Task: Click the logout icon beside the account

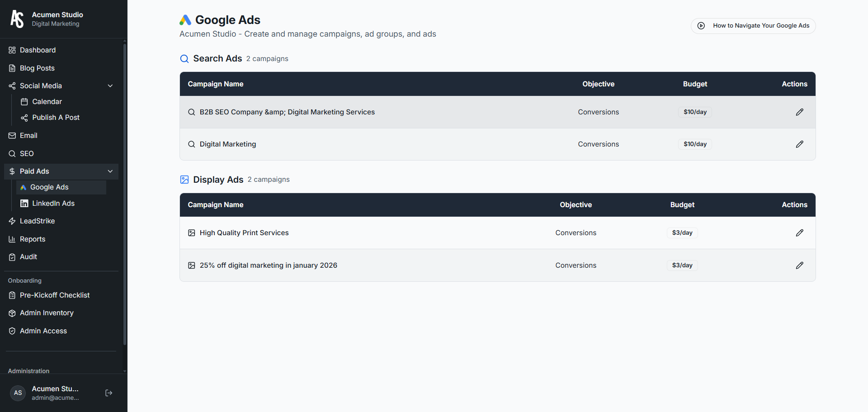Action: [x=109, y=393]
